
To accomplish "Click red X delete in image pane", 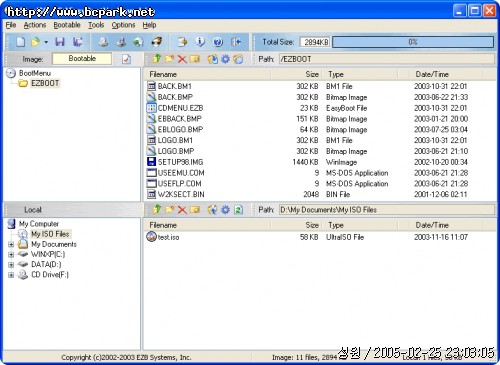I will click(182, 59).
